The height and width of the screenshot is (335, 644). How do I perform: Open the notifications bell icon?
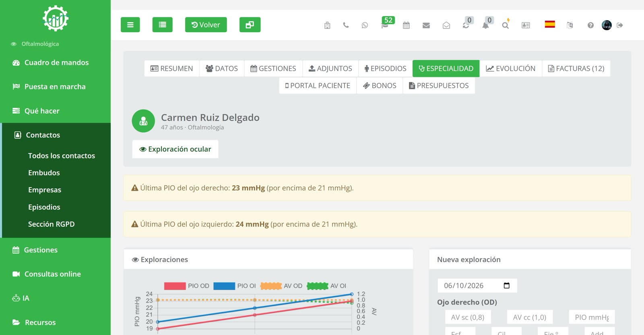click(x=485, y=25)
